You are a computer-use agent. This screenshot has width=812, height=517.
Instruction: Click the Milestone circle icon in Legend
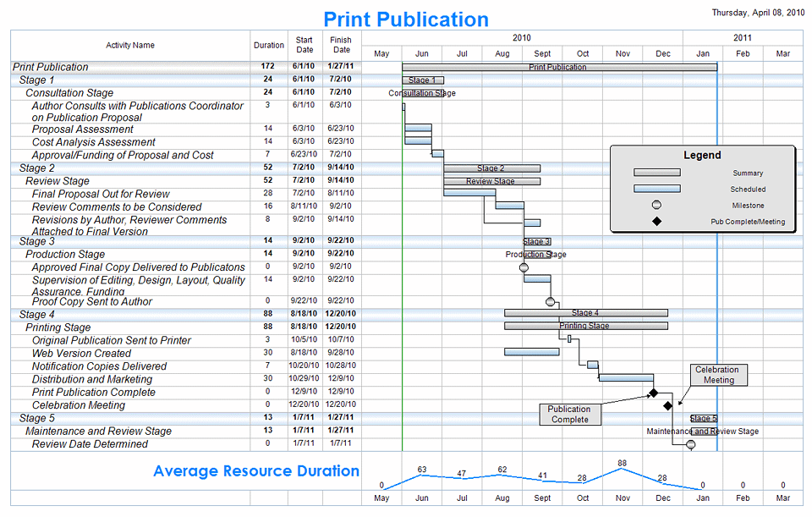pyautogui.click(x=656, y=205)
